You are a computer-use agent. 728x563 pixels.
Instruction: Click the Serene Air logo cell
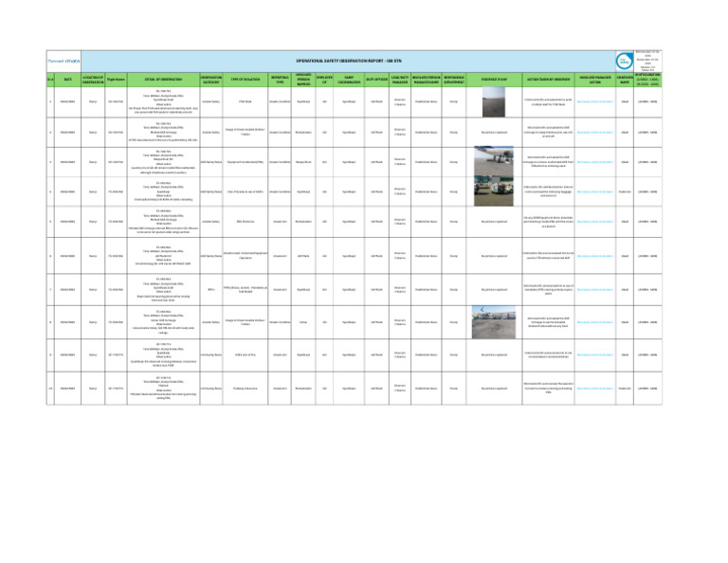click(64, 62)
